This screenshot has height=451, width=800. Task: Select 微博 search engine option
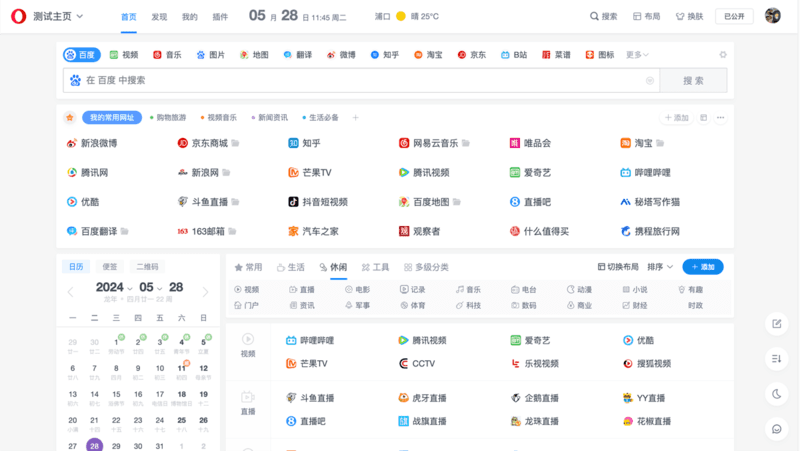tap(341, 55)
